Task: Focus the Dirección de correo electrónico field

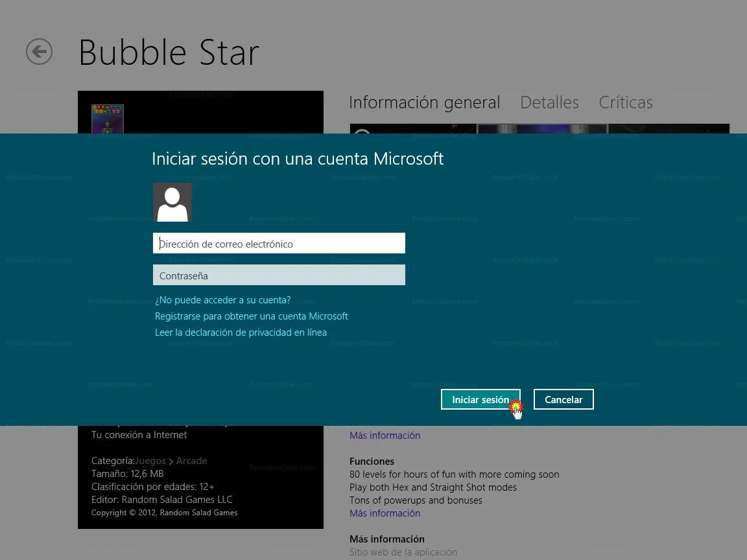Action: tap(279, 243)
